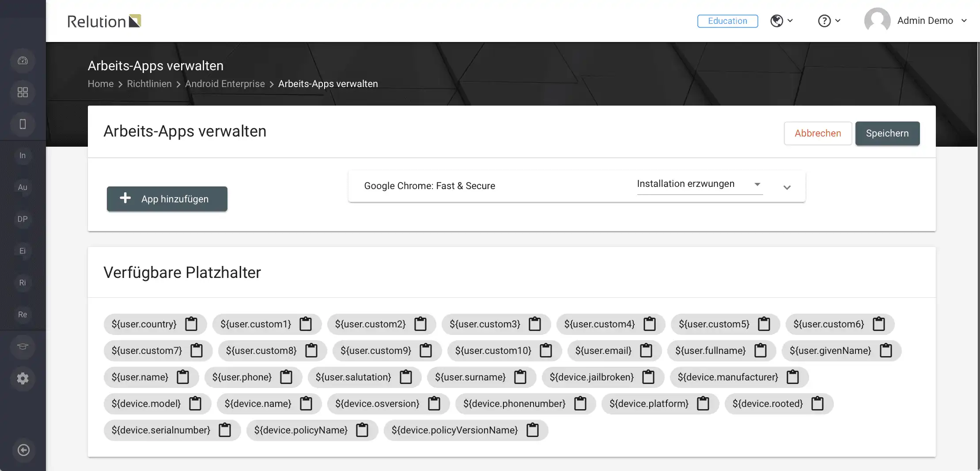
Task: Copy the ${device.model} placeholder
Action: click(195, 403)
